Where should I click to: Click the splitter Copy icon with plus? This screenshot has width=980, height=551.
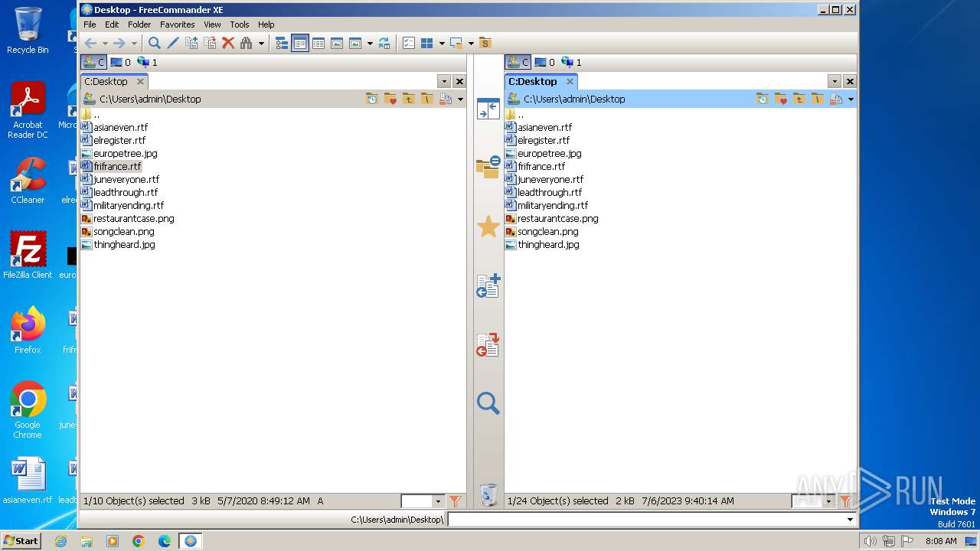point(488,285)
